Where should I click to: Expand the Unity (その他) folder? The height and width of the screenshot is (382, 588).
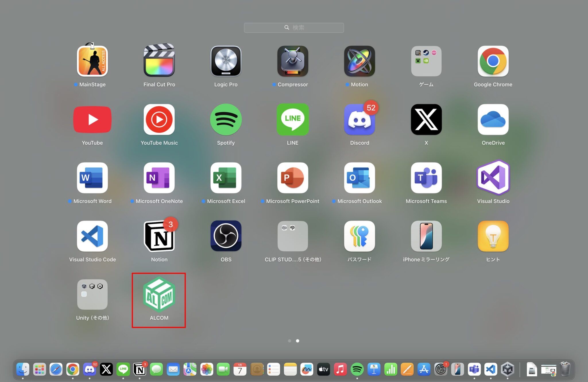[x=92, y=295]
